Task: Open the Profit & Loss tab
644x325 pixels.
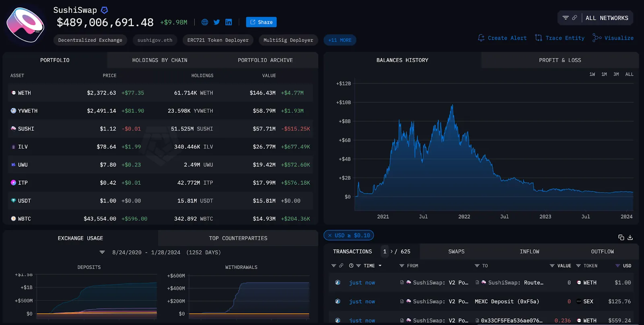Action: [x=560, y=60]
